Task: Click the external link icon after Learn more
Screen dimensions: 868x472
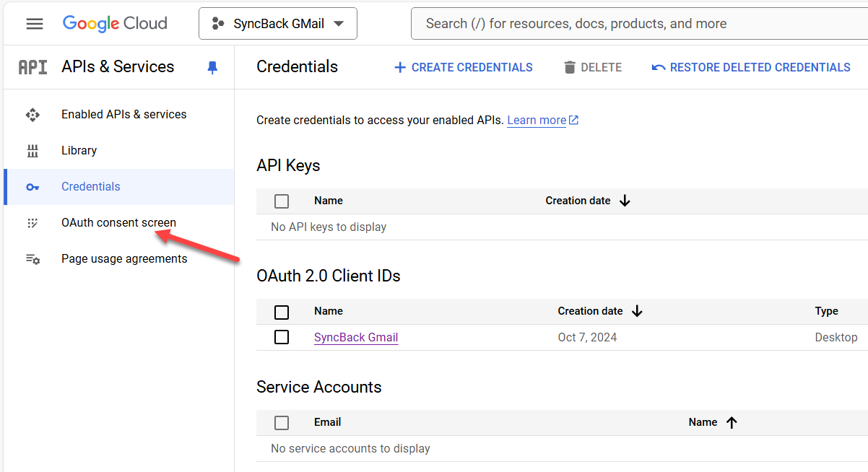Action: click(x=573, y=121)
